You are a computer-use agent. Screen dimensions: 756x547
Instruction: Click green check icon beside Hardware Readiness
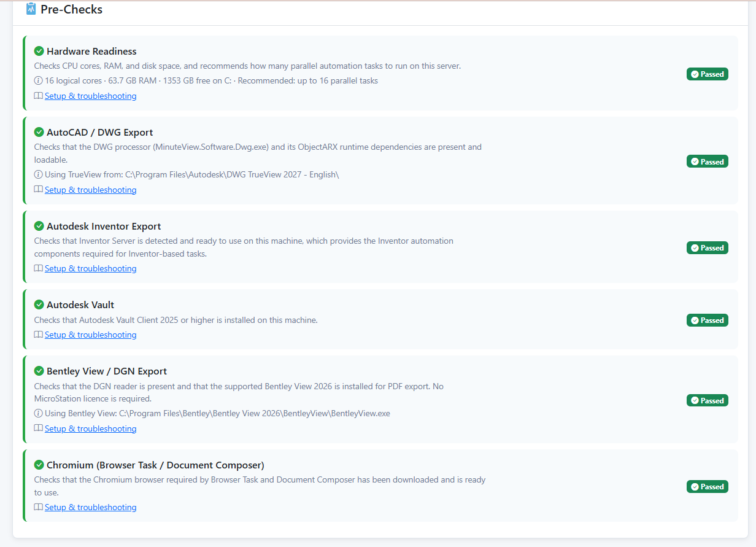(x=39, y=51)
